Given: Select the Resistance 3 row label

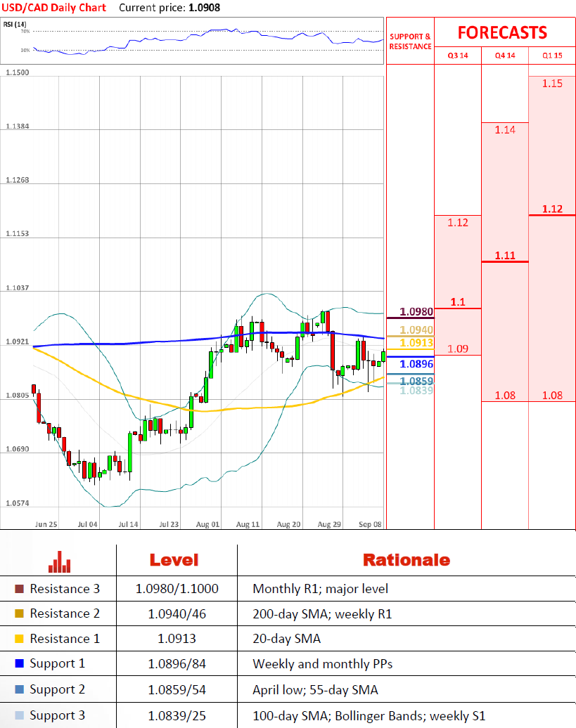Looking at the screenshot, I should 65,589.
